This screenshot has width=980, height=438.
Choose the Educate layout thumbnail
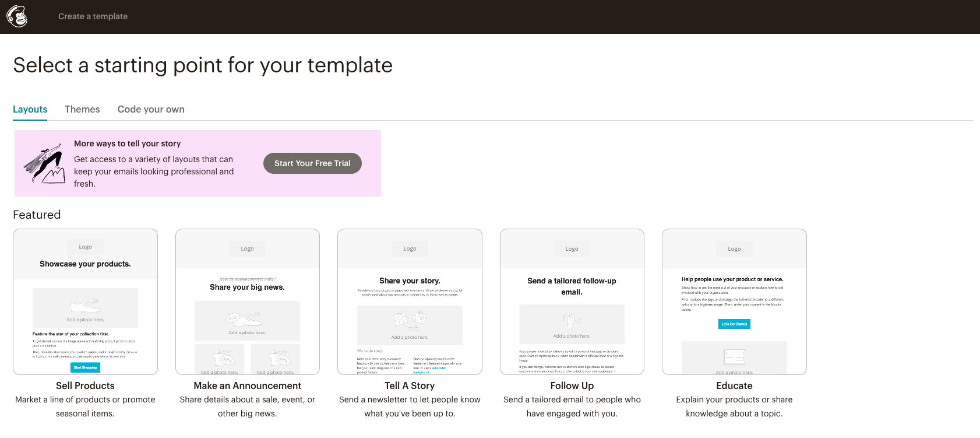click(x=734, y=302)
